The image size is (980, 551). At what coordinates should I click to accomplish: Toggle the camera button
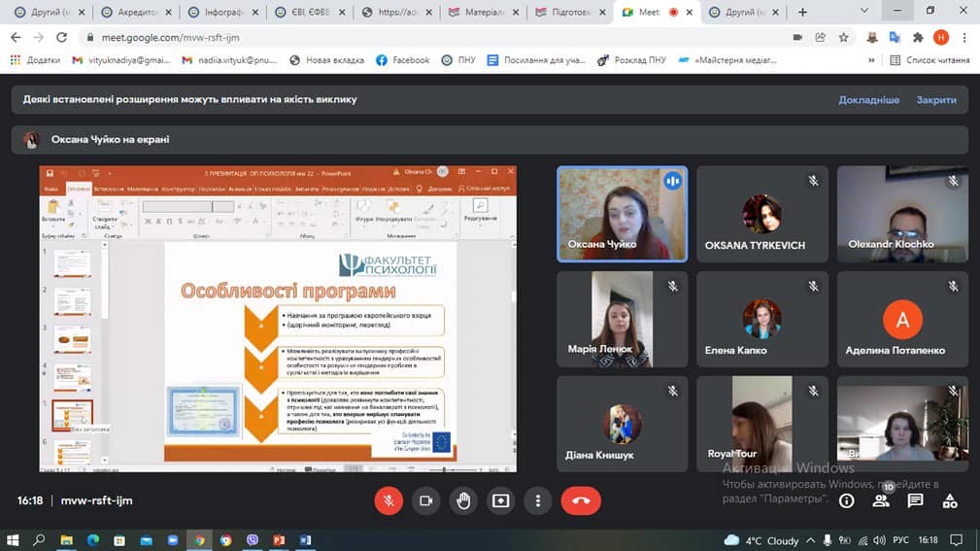(425, 500)
